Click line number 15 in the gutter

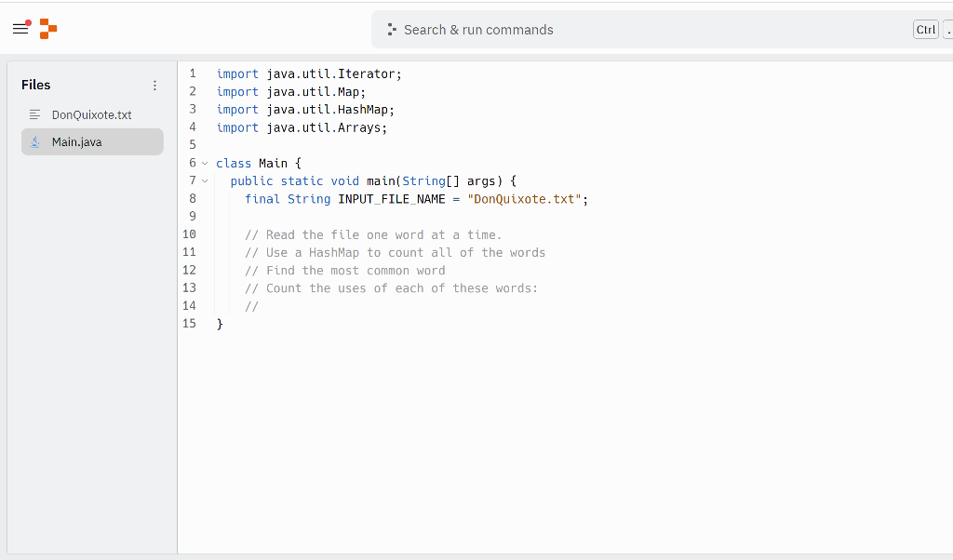point(189,323)
